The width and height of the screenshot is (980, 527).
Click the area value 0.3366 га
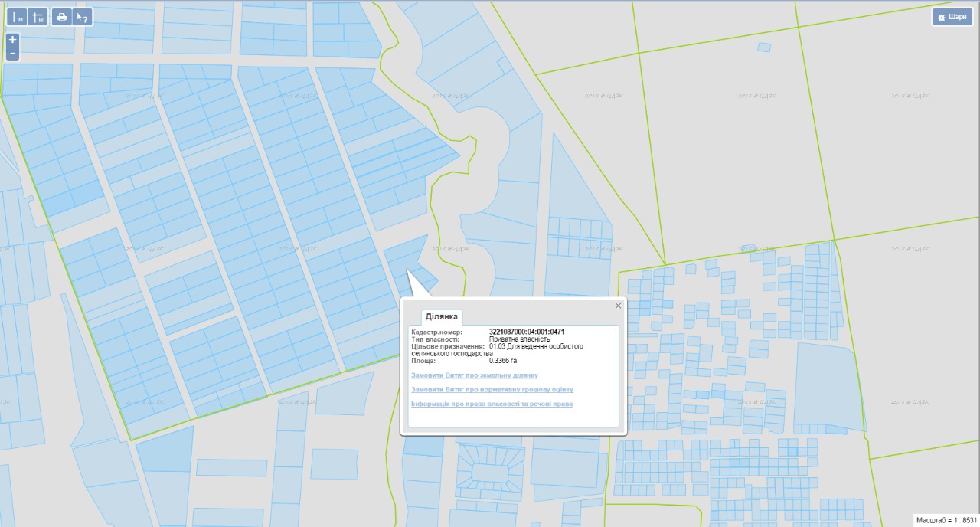[503, 361]
